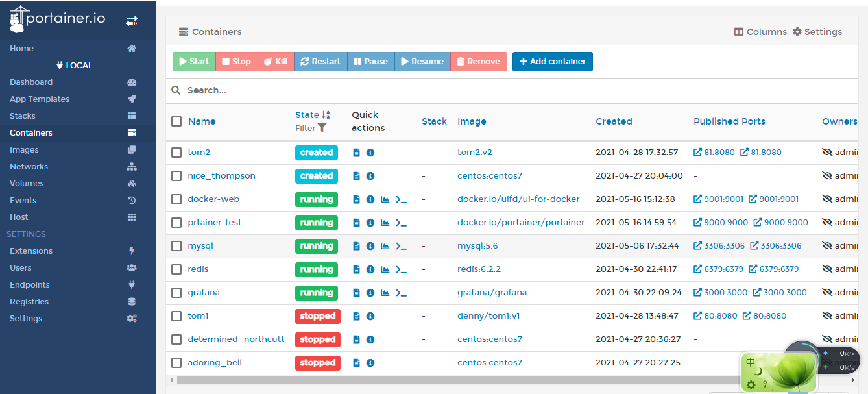Click the search magnifier icon
Screen dimensions: 868x394
(176, 90)
